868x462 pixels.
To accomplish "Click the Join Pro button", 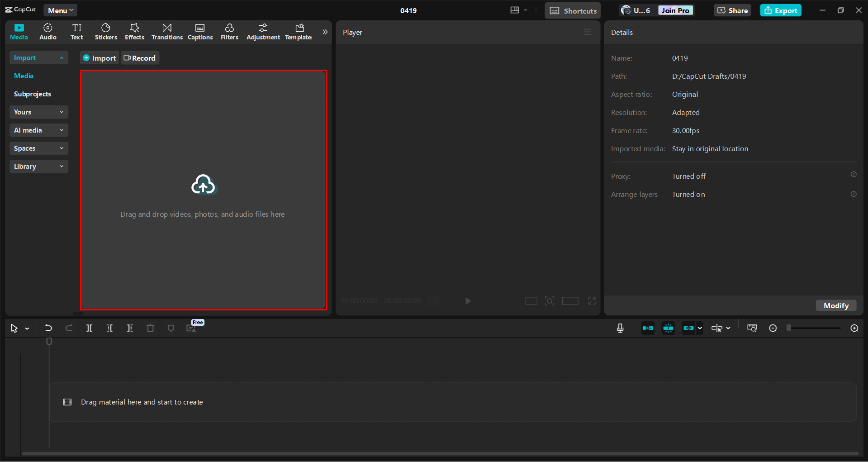I will click(675, 10).
